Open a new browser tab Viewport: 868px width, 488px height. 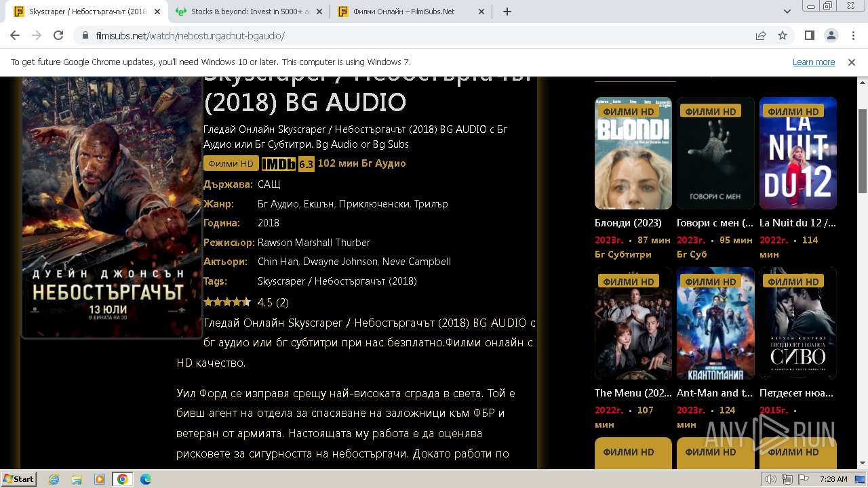tap(507, 12)
